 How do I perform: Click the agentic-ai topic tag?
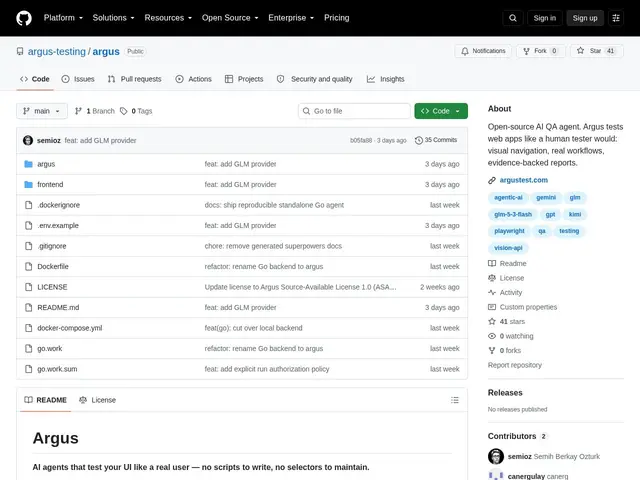pos(508,198)
